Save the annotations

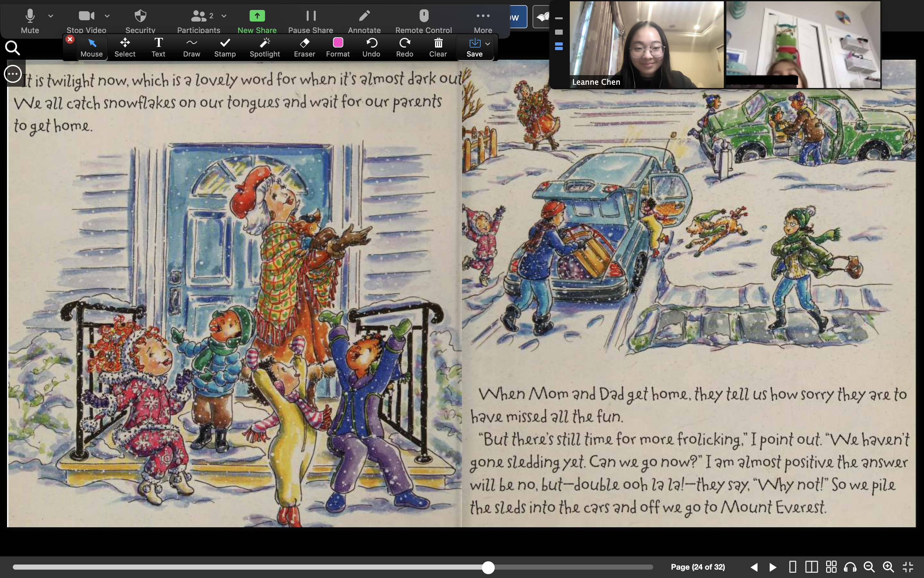[x=474, y=48]
